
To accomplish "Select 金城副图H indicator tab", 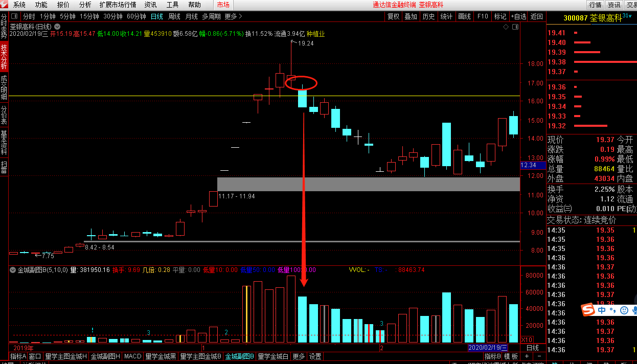I will (x=105, y=356).
